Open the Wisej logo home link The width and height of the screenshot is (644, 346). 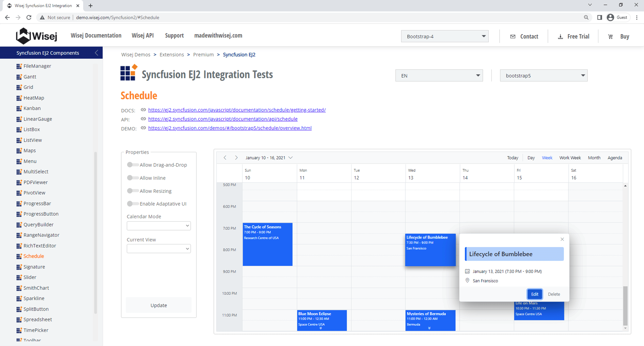click(x=36, y=36)
